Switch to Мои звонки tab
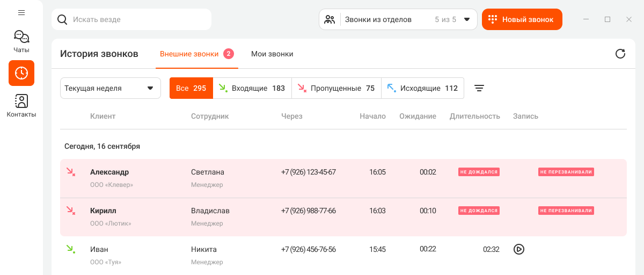Screen dimensions: 644x275 point(272,54)
